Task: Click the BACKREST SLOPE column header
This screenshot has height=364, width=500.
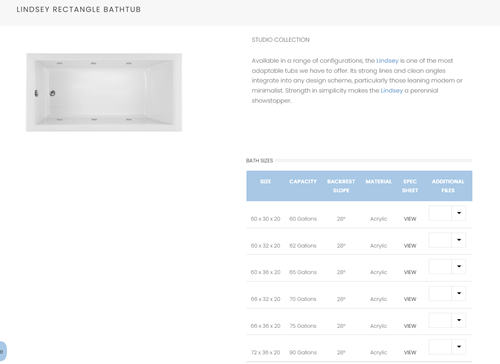Action: tap(341, 186)
